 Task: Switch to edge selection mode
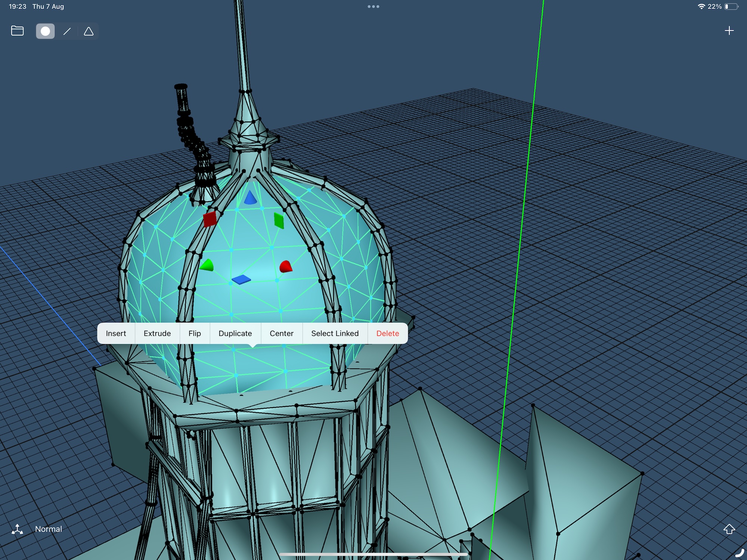point(67,31)
